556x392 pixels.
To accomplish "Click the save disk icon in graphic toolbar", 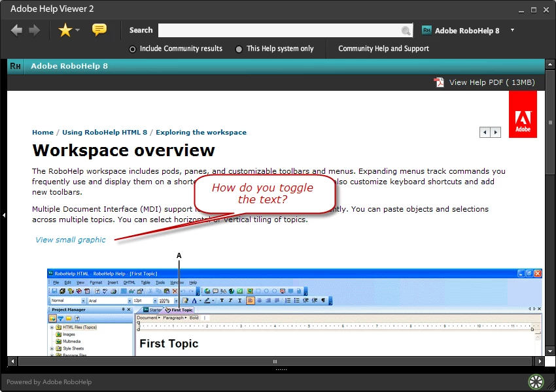I will pyautogui.click(x=54, y=291).
